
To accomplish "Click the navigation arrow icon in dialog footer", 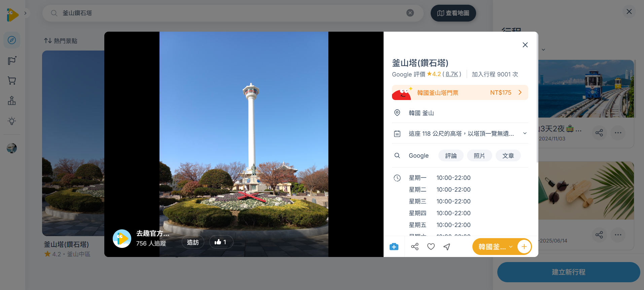I will coord(447,247).
